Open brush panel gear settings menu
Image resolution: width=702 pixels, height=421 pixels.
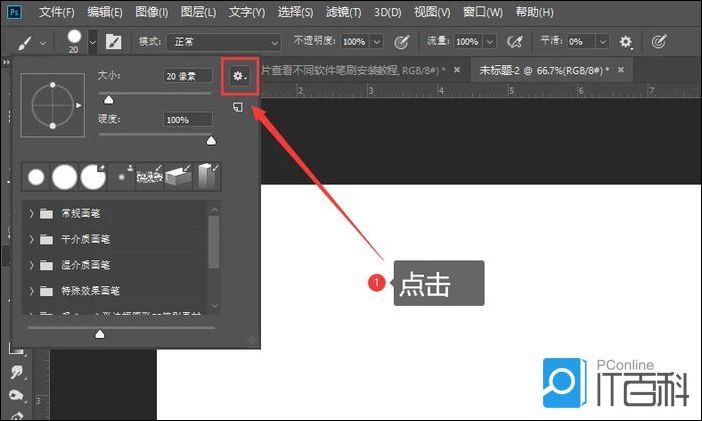coord(240,76)
